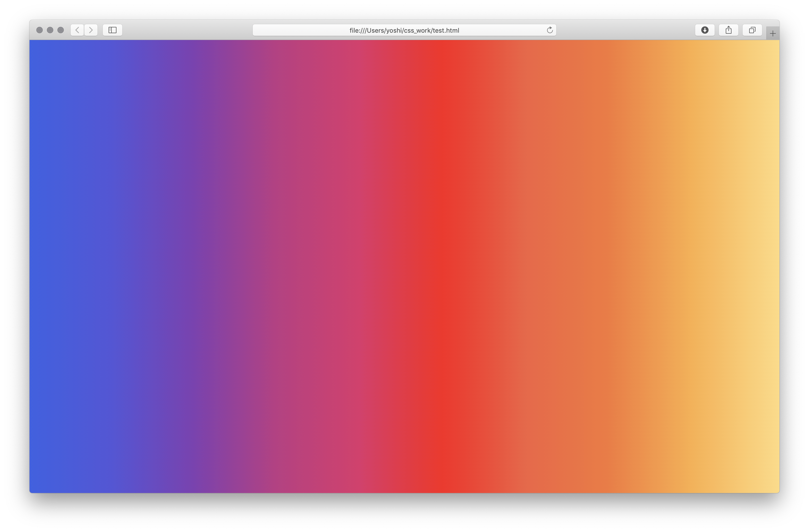Show the tab overview with the squares icon
Screen dimensions: 809x532
[x=752, y=30]
